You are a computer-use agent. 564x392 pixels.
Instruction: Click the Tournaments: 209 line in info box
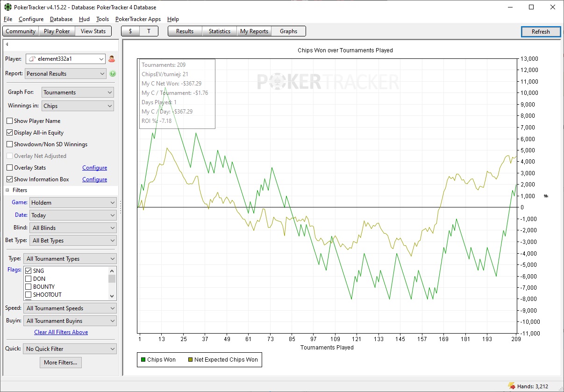[x=164, y=65]
